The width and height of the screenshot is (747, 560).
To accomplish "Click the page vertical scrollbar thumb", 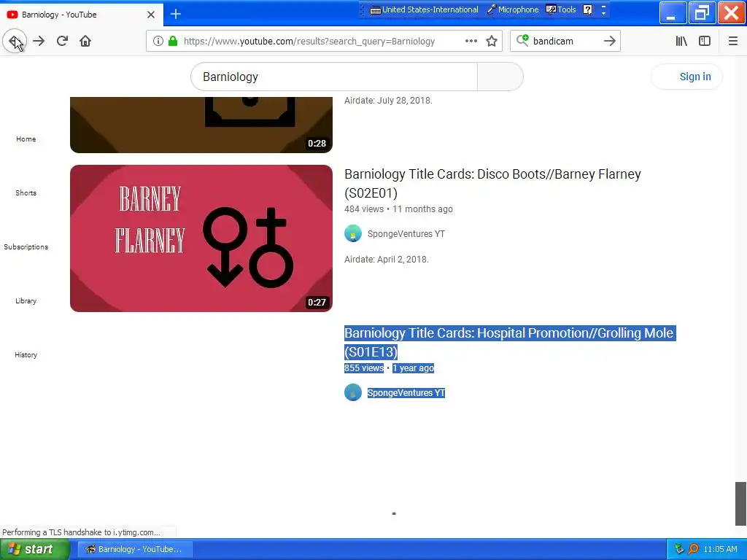I will point(740,504).
